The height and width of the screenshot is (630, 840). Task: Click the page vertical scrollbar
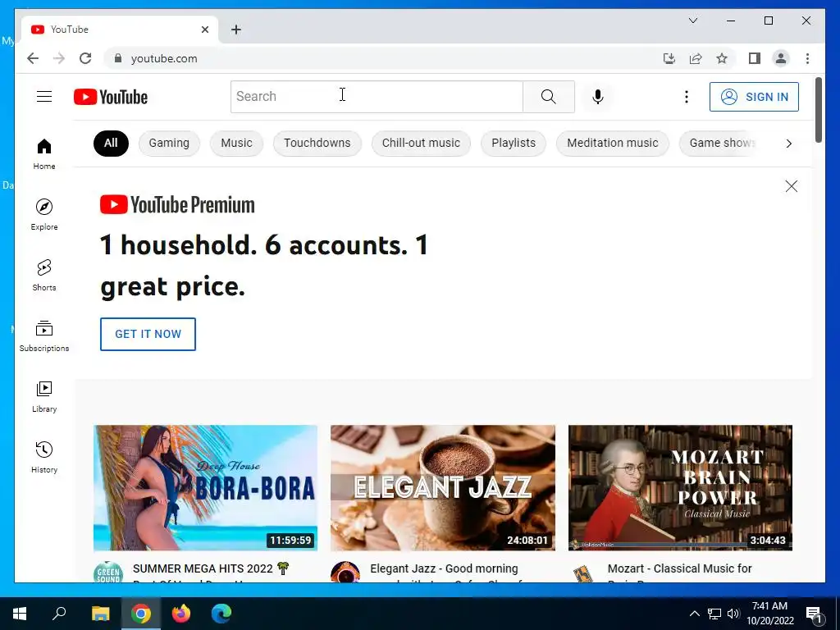[x=819, y=110]
